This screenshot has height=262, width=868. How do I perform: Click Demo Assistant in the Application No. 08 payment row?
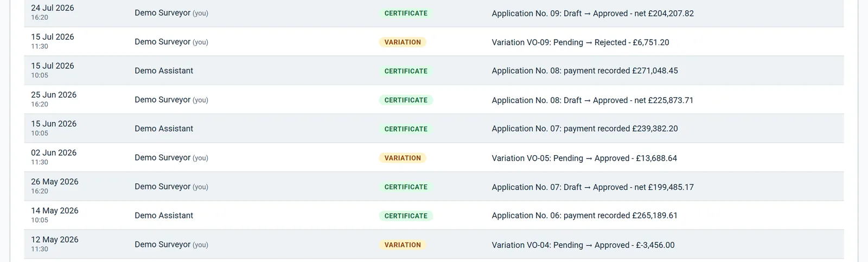point(164,71)
